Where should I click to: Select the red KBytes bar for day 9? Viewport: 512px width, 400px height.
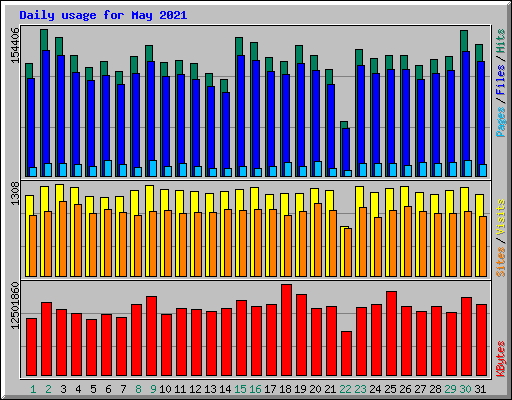pyautogui.click(x=151, y=336)
